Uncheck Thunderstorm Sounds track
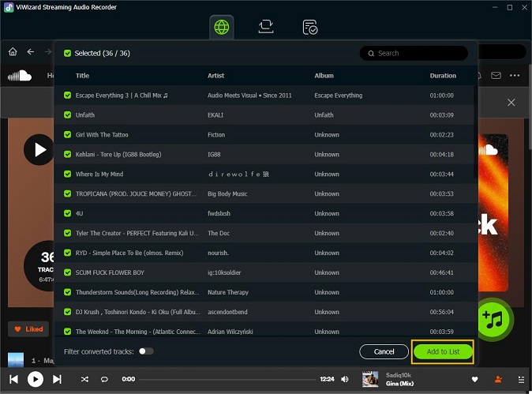 pos(68,292)
